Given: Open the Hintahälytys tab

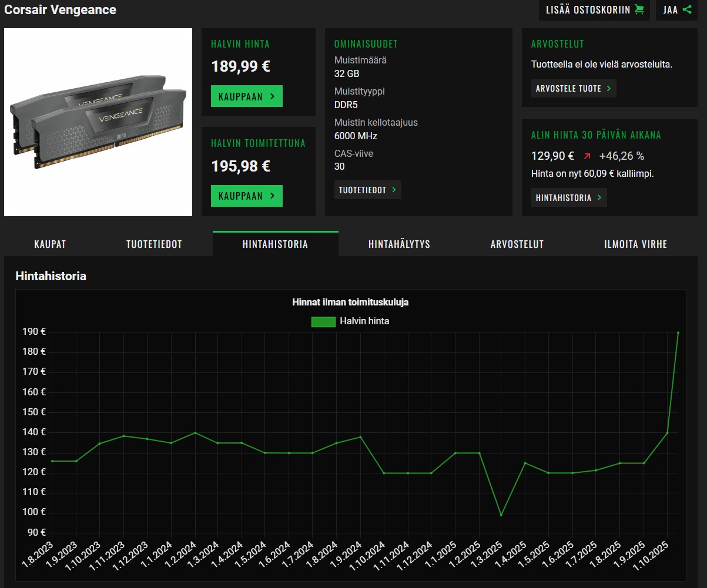Looking at the screenshot, I should 400,244.
